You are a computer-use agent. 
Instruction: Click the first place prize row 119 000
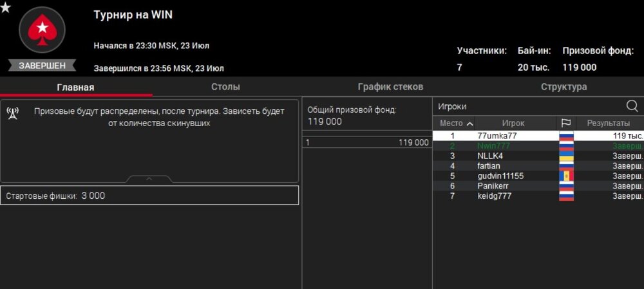click(x=367, y=143)
